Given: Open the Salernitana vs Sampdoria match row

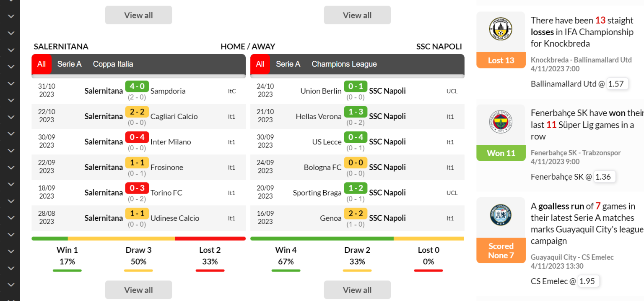Looking at the screenshot, I should pyautogui.click(x=138, y=91).
